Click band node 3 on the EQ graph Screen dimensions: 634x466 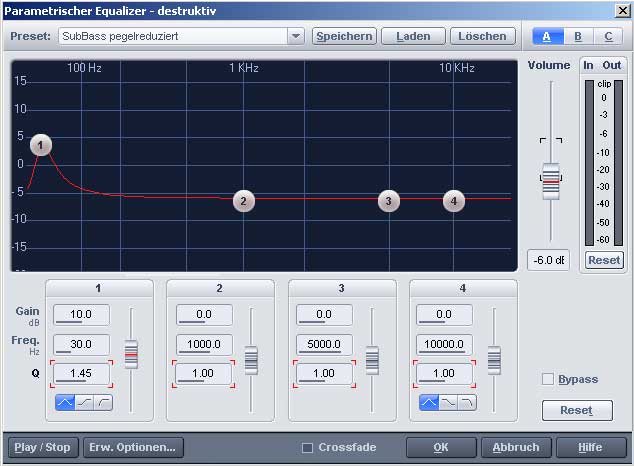(x=388, y=201)
